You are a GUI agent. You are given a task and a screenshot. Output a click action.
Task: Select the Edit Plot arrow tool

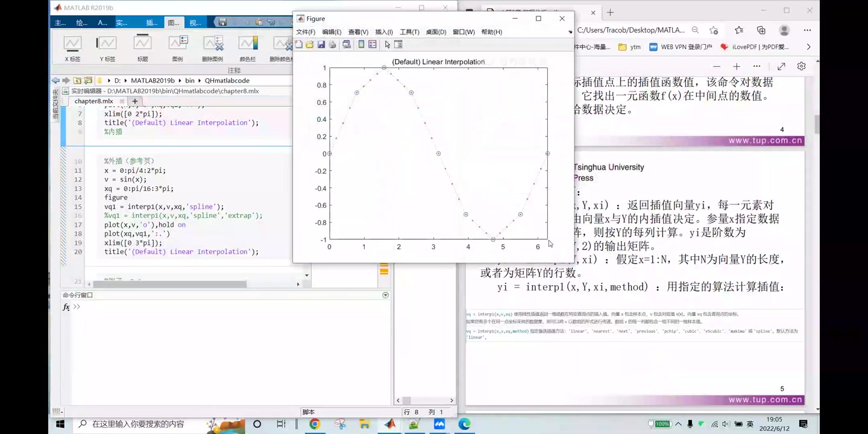(387, 45)
